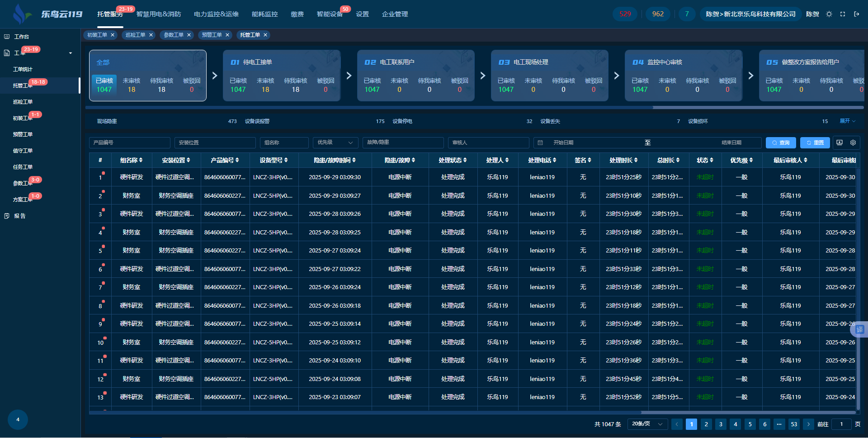868x438 pixels.
Task: Close the 巡检工单 tab
Action: tap(151, 35)
